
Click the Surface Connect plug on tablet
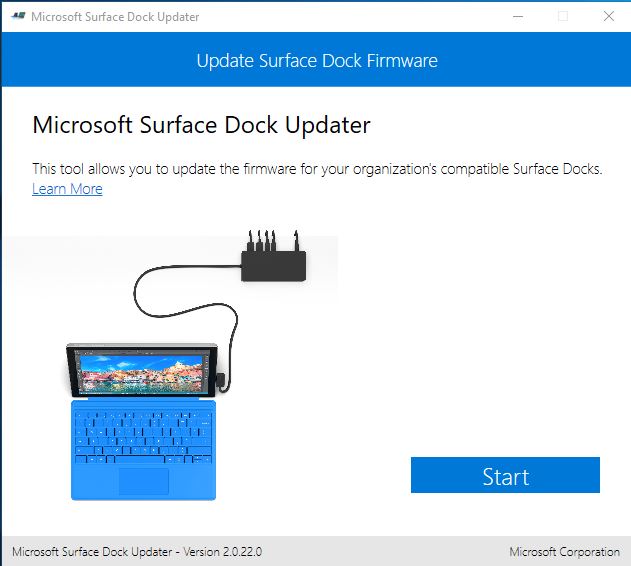click(x=221, y=379)
